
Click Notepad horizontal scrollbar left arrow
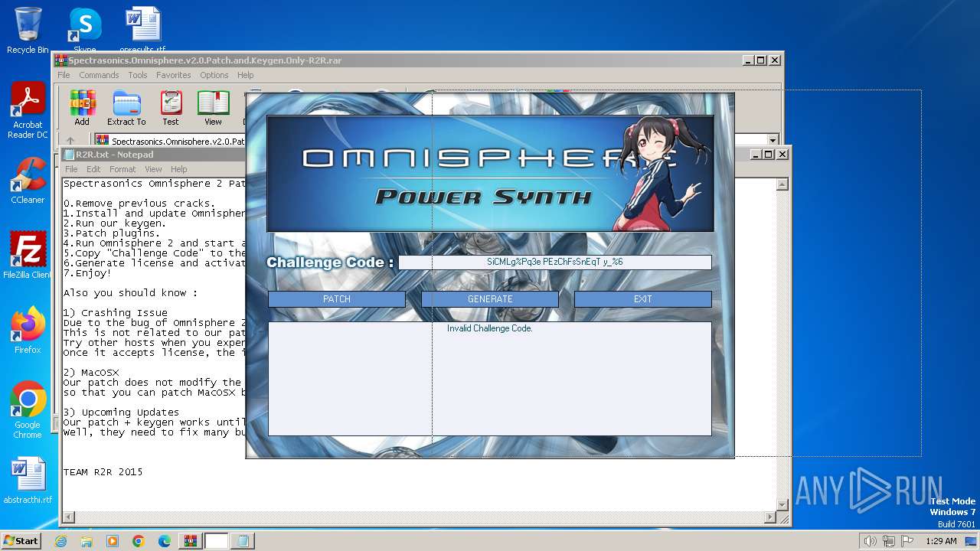click(x=69, y=517)
